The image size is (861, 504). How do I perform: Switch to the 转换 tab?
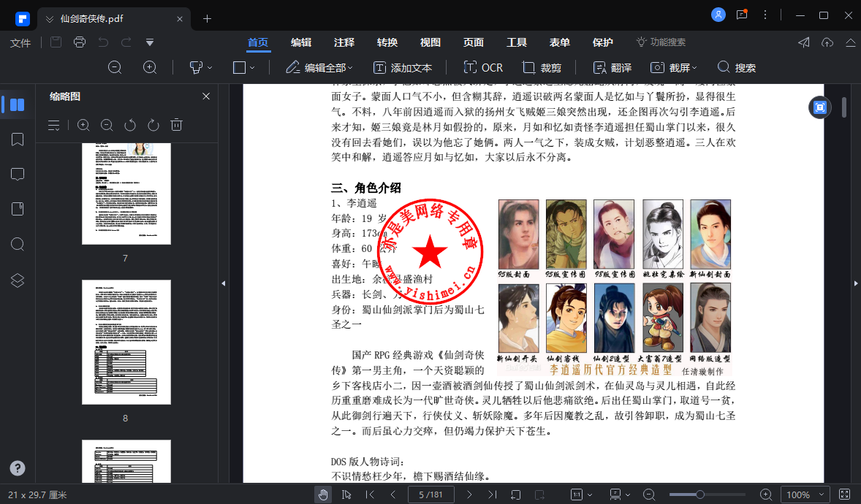click(x=387, y=42)
